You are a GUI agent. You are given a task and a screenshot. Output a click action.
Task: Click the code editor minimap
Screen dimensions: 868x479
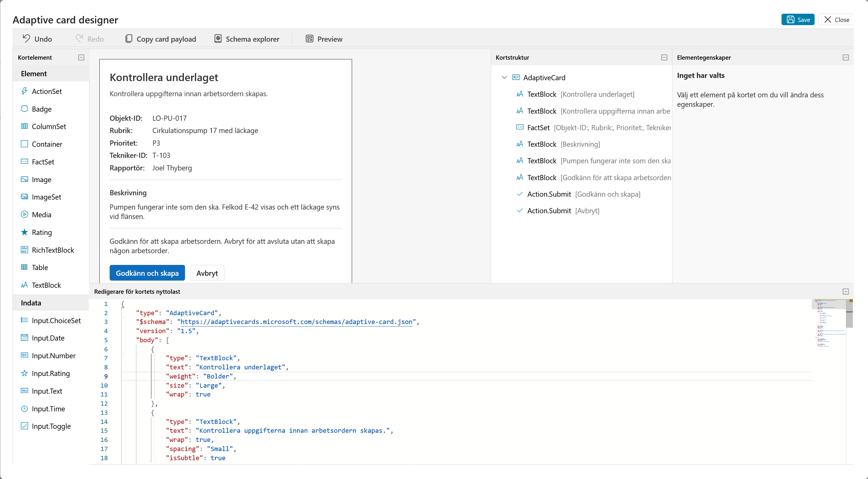click(x=829, y=324)
